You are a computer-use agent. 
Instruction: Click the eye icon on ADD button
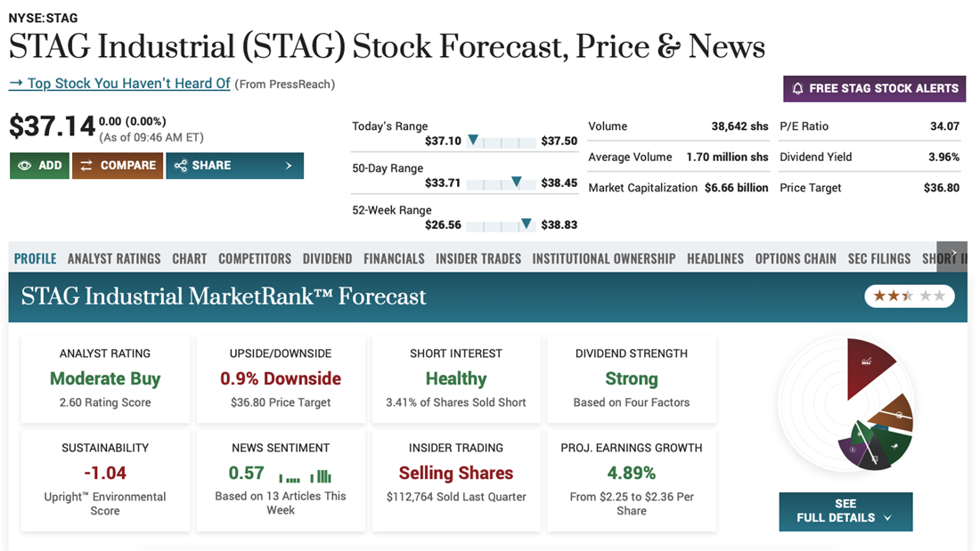[24, 166]
